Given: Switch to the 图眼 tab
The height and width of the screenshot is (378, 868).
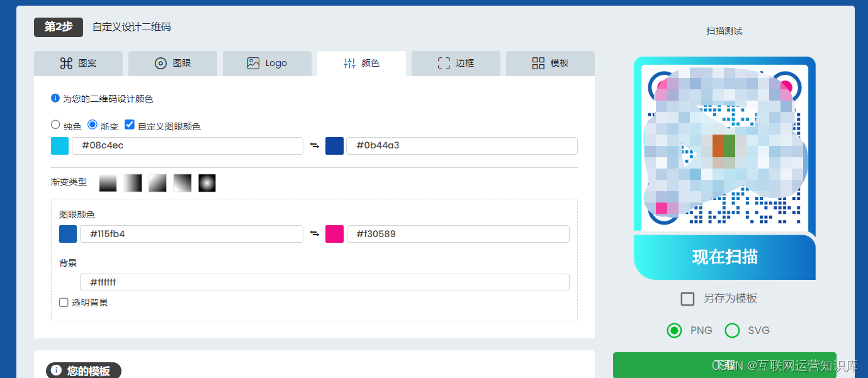Looking at the screenshot, I should [x=172, y=64].
